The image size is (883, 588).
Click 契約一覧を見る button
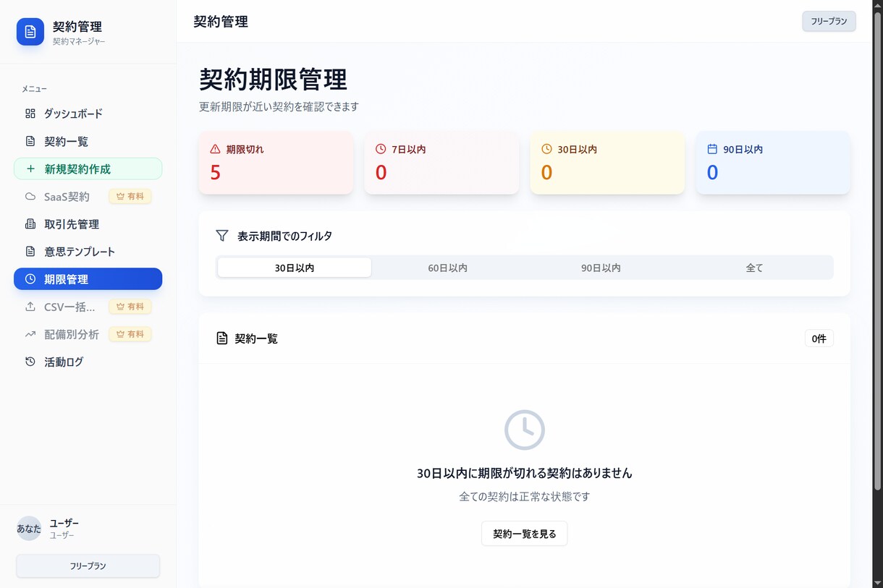click(525, 534)
